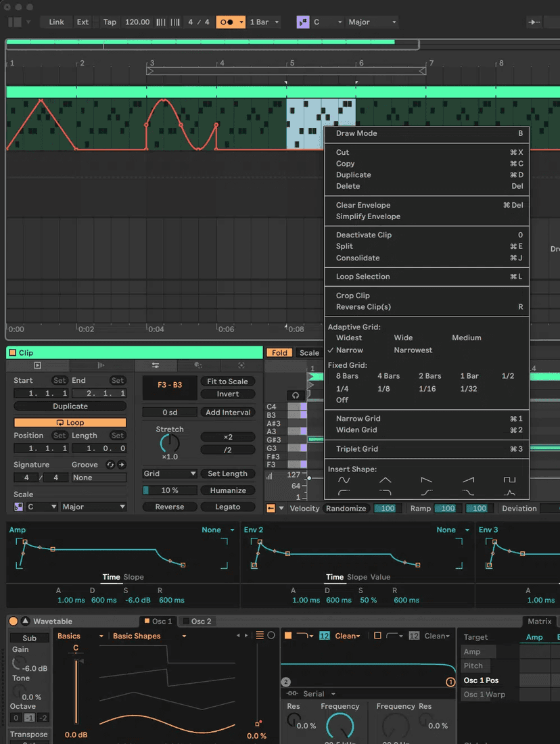This screenshot has width=560, height=744.
Task: Insert the ADSR envelope shape
Action: 509,493
